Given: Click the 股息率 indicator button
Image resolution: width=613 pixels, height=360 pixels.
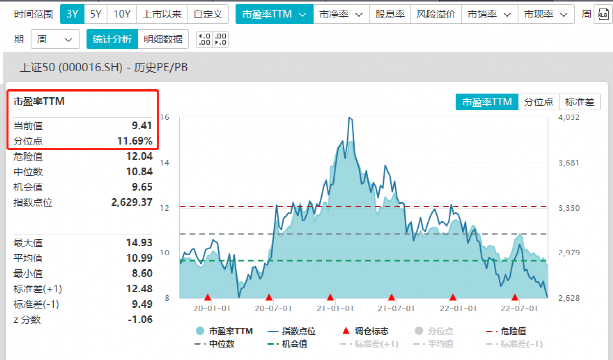Looking at the screenshot, I should pyautogui.click(x=390, y=14).
